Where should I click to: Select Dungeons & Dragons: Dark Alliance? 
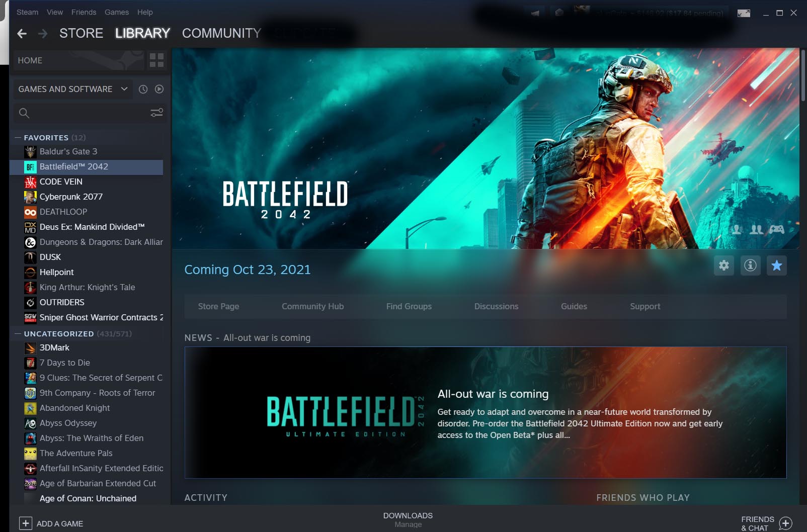pos(86,242)
